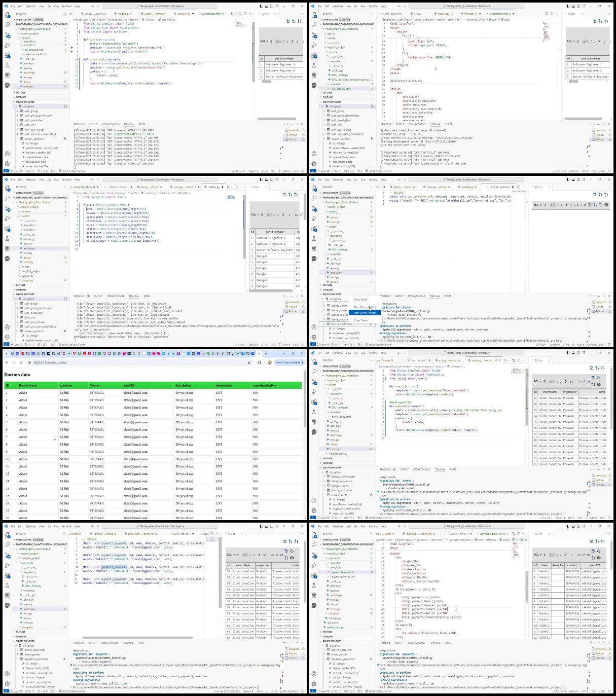Add new terminal in window showing context menu
The image size is (616, 696).
591,296
